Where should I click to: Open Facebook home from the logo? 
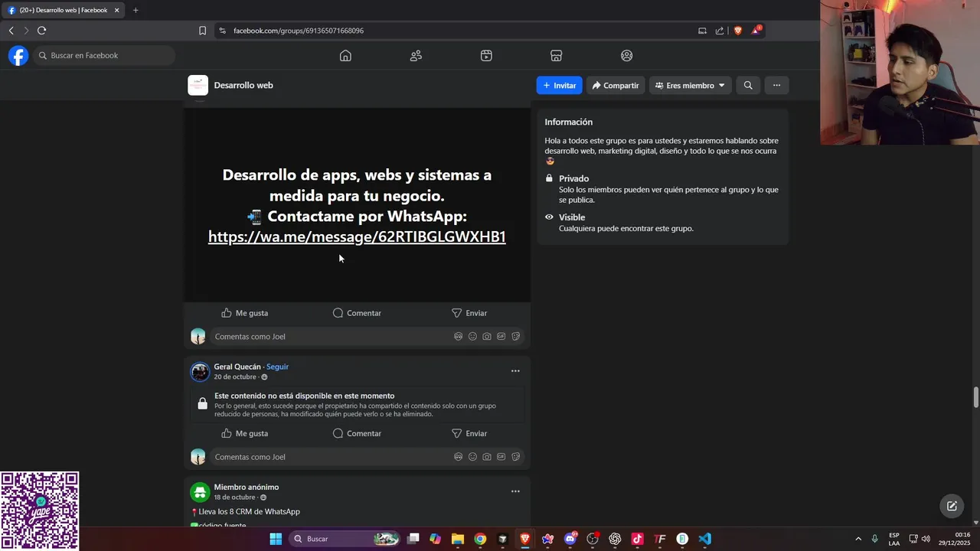[x=18, y=55]
